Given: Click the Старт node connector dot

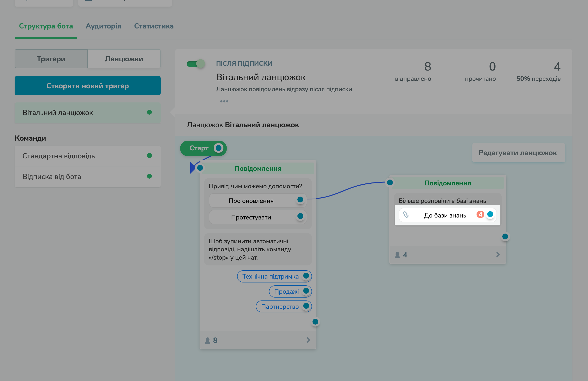Looking at the screenshot, I should coord(218,148).
